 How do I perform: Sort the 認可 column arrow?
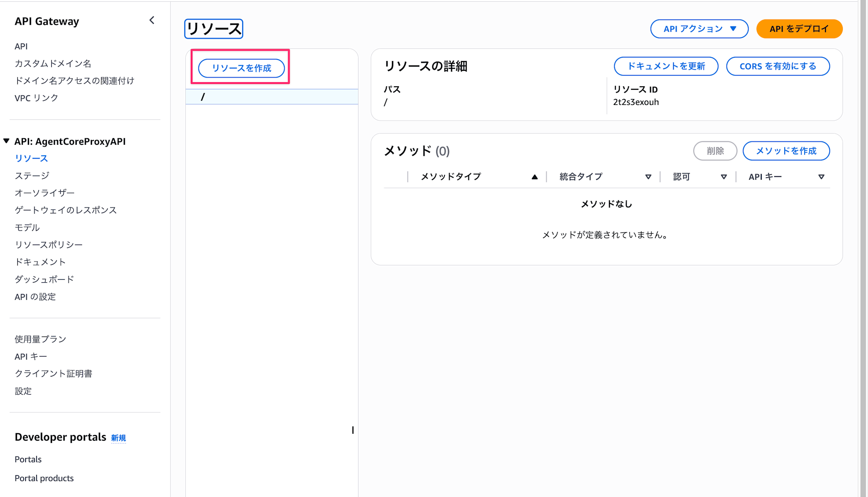[723, 177]
